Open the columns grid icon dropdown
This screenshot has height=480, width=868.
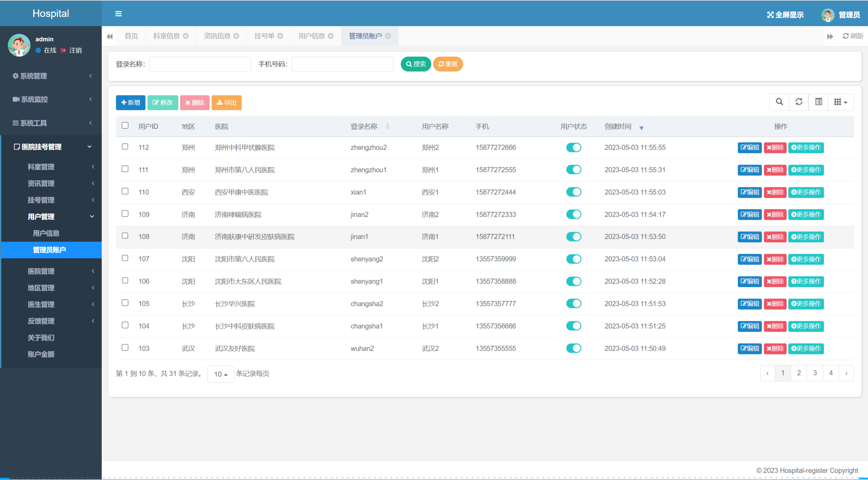pos(841,102)
